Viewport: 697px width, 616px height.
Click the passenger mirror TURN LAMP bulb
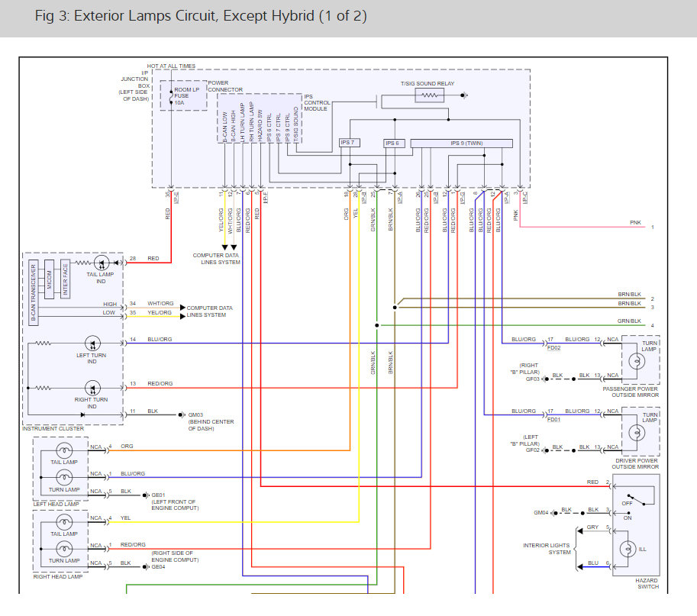coord(637,361)
